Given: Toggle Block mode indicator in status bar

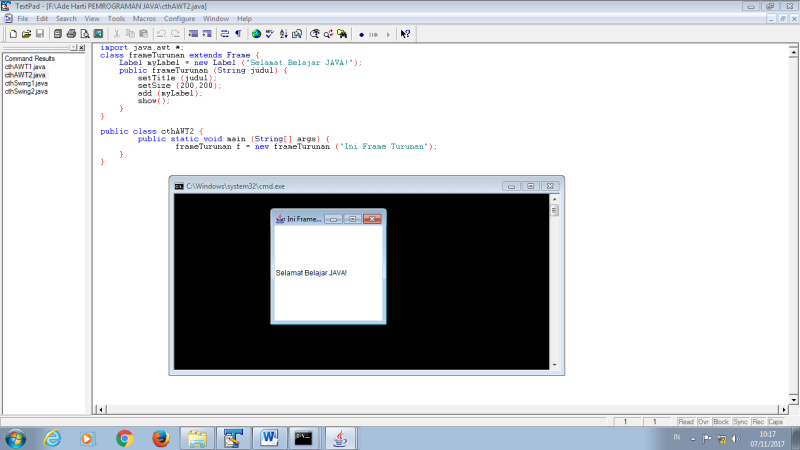Looking at the screenshot, I should click(x=721, y=422).
